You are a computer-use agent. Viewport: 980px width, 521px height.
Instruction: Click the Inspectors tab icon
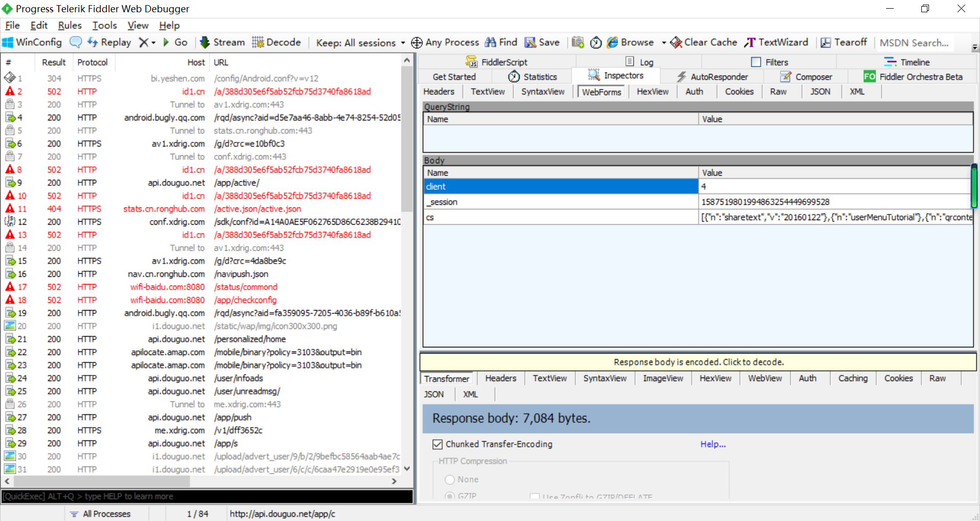coord(593,76)
